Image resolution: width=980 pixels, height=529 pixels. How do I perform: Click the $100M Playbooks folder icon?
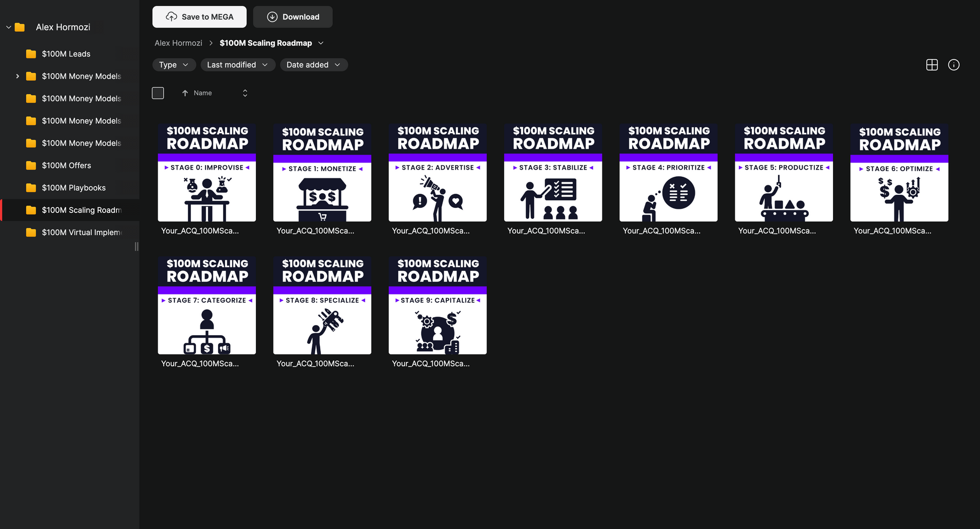31,188
